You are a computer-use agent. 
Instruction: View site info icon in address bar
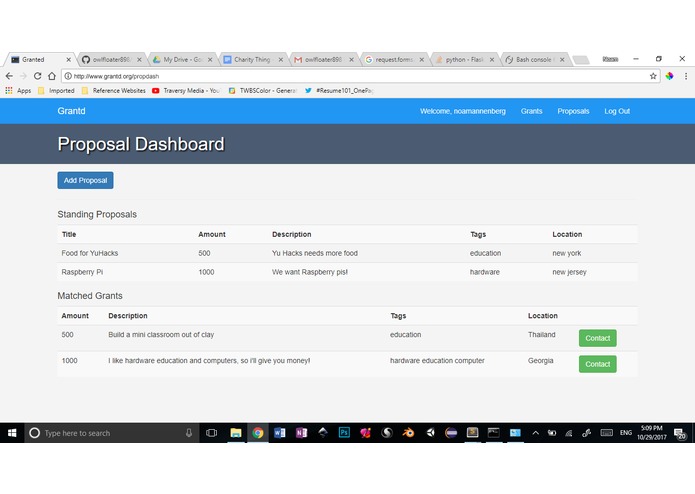pyautogui.click(x=68, y=76)
